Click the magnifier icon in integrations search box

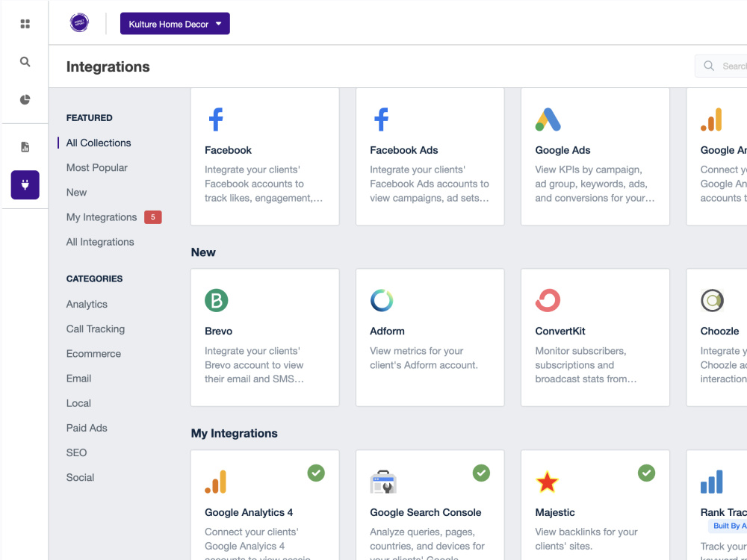tap(709, 66)
